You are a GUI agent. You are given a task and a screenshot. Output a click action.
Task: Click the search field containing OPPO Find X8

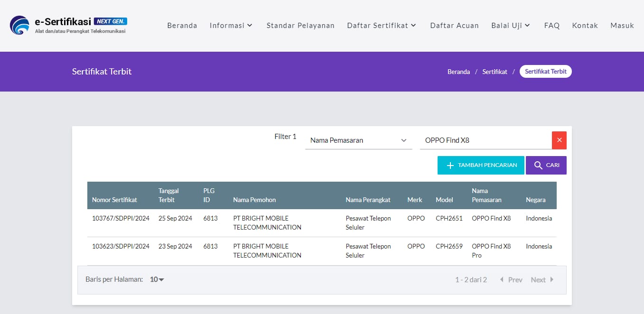[485, 140]
